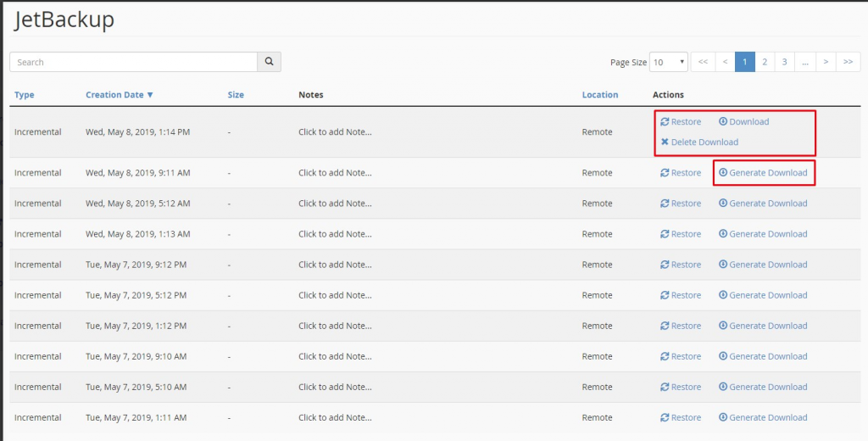Click date text 'Wed, May 8, 2019, 1:14 PM'
868x441 pixels.
pos(138,131)
